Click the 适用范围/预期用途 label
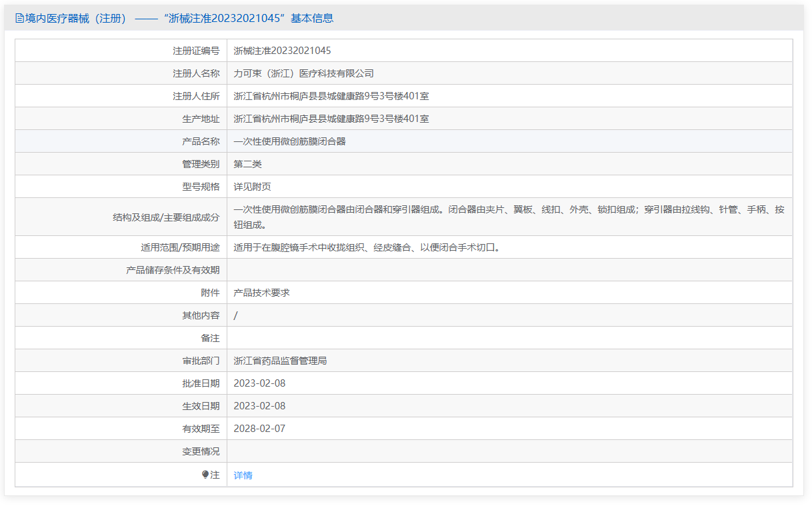 tap(180, 247)
